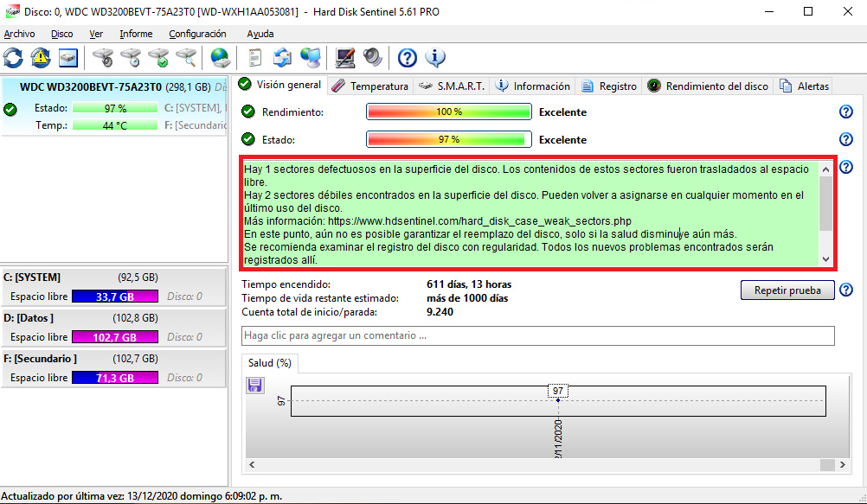Switch to the Visión general tab
Screen dimensions: 867x504
[279, 85]
